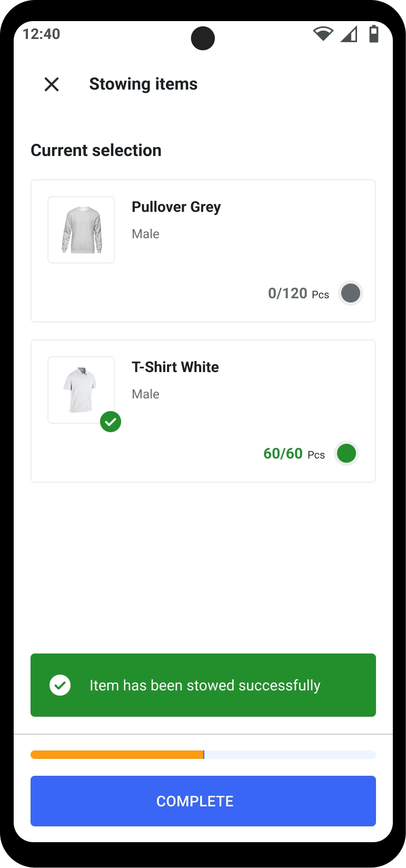Open the Pullover Grey product thumbnail
406x868 pixels.
click(x=81, y=230)
